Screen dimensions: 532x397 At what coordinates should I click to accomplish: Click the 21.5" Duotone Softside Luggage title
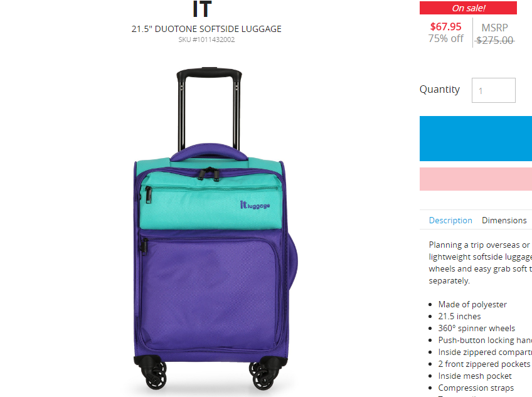pos(206,29)
